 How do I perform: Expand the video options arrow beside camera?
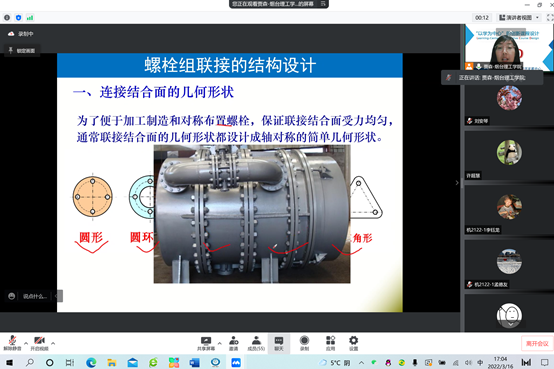[53, 343]
